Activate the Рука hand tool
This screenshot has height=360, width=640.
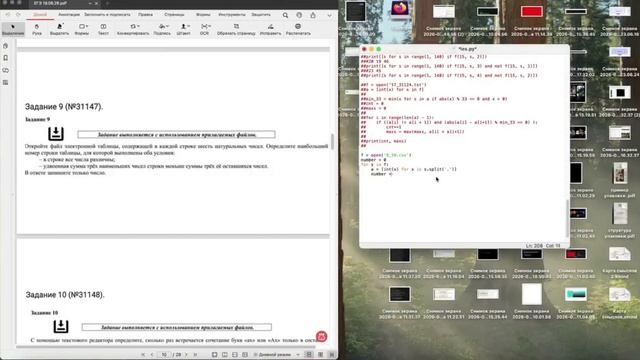37,29
